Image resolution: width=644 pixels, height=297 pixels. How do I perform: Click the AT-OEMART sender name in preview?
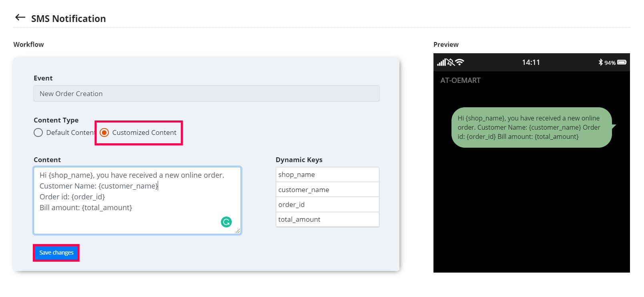pyautogui.click(x=460, y=80)
